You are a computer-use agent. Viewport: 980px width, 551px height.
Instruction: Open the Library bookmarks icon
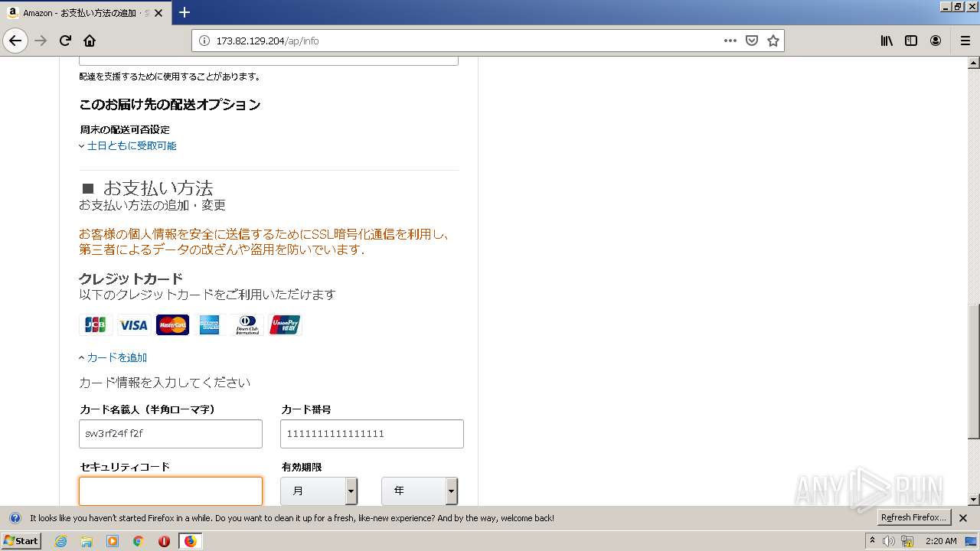(887, 41)
